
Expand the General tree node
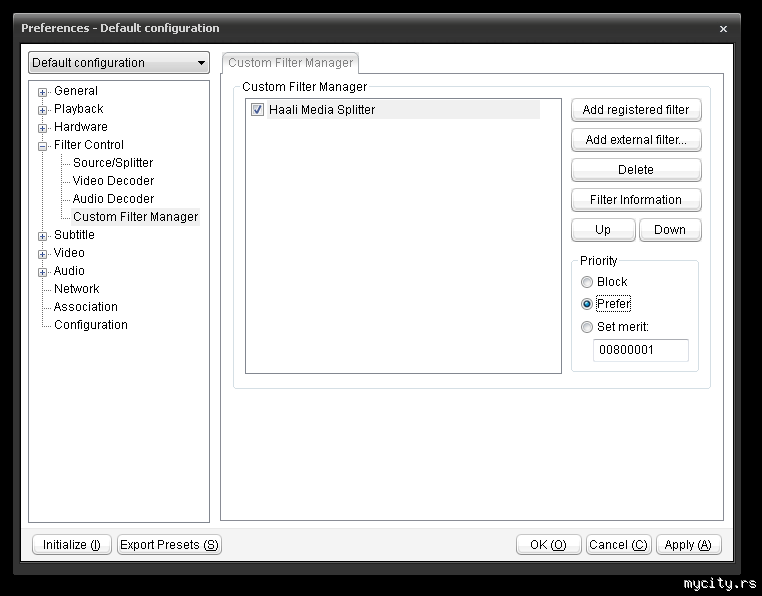(x=43, y=92)
